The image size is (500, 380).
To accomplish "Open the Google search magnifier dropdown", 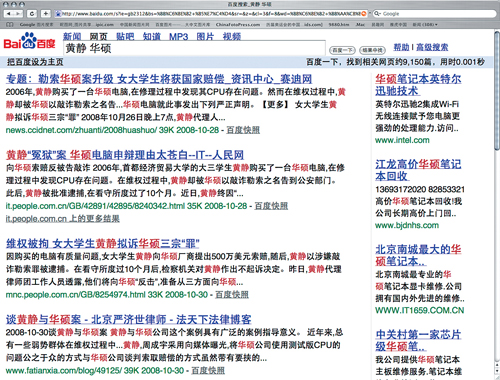I will (x=377, y=14).
